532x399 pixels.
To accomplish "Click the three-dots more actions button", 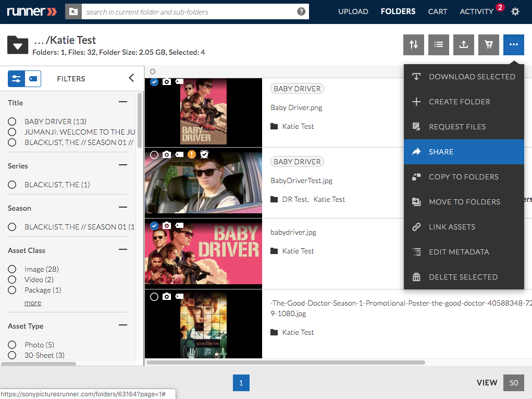I will click(514, 44).
